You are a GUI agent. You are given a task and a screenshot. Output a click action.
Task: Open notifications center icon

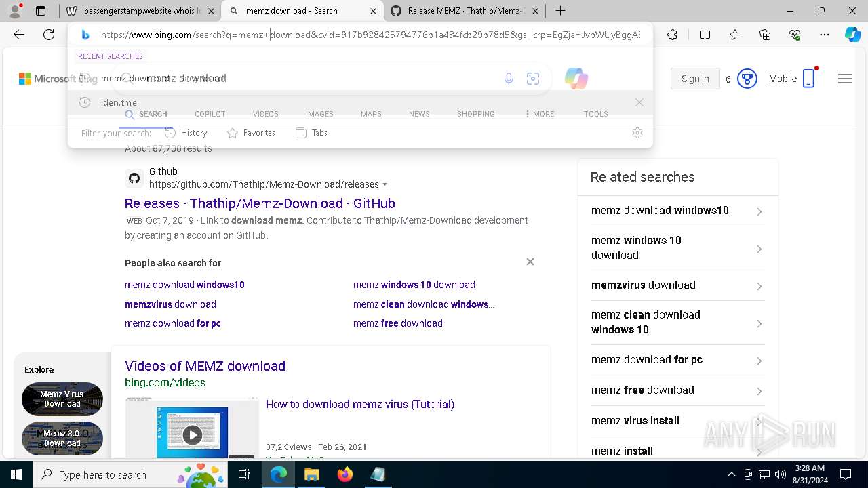point(846,474)
